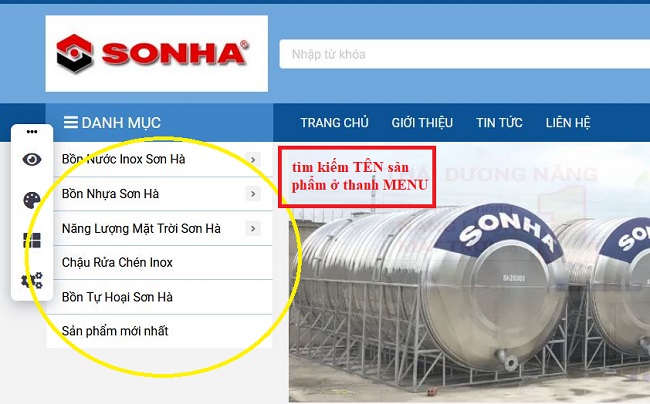This screenshot has height=404, width=650.
Task: Open the TIN TỨC menu item
Action: point(499,123)
